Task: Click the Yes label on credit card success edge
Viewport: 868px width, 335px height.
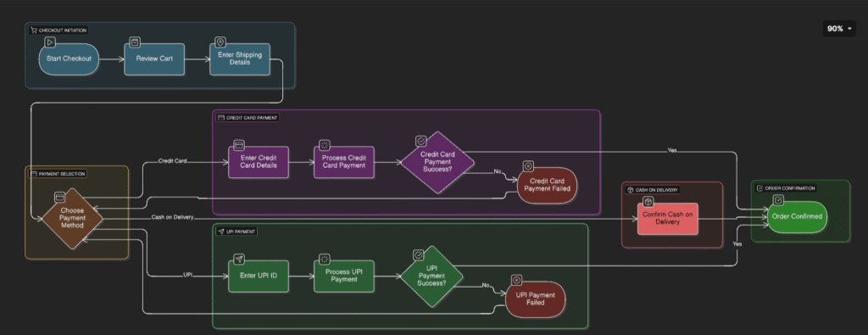Action: point(672,150)
